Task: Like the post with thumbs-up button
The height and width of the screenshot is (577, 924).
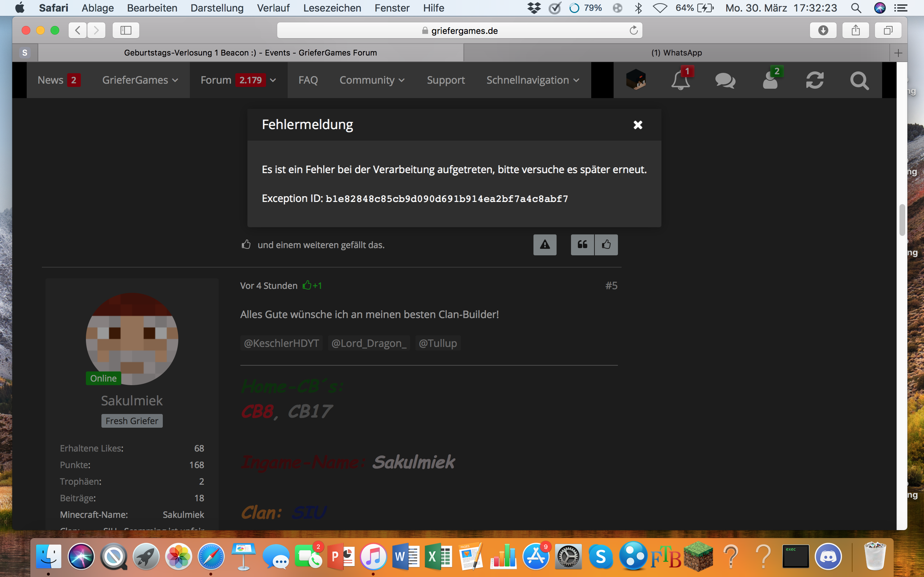Action: click(x=606, y=245)
